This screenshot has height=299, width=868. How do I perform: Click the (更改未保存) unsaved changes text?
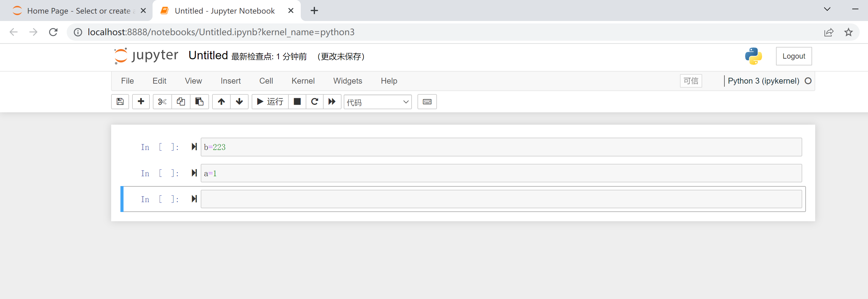[x=341, y=56]
